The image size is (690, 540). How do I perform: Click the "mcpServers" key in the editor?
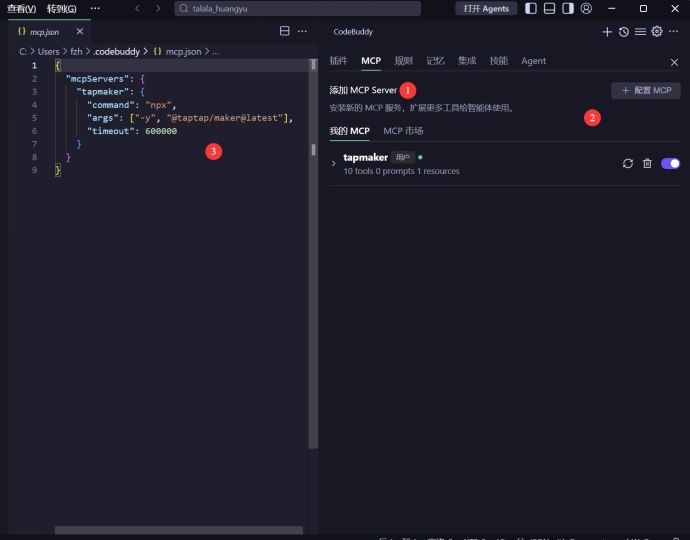[x=97, y=79]
